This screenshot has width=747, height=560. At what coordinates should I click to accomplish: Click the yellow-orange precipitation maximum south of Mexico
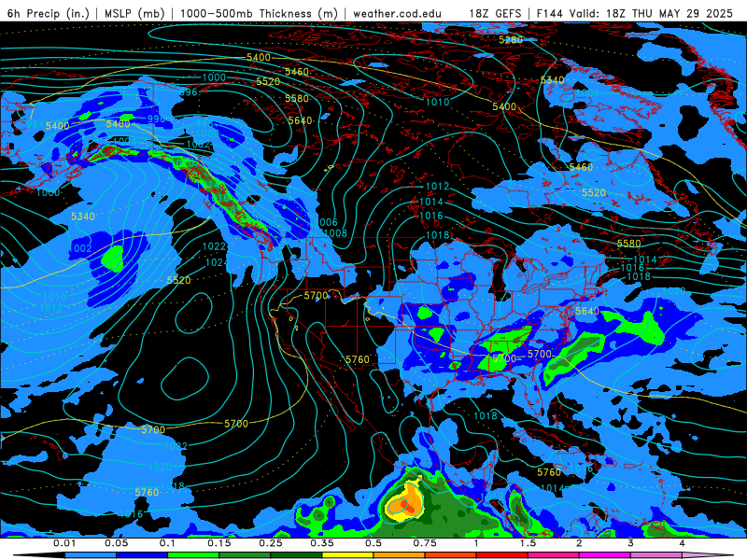(x=406, y=501)
